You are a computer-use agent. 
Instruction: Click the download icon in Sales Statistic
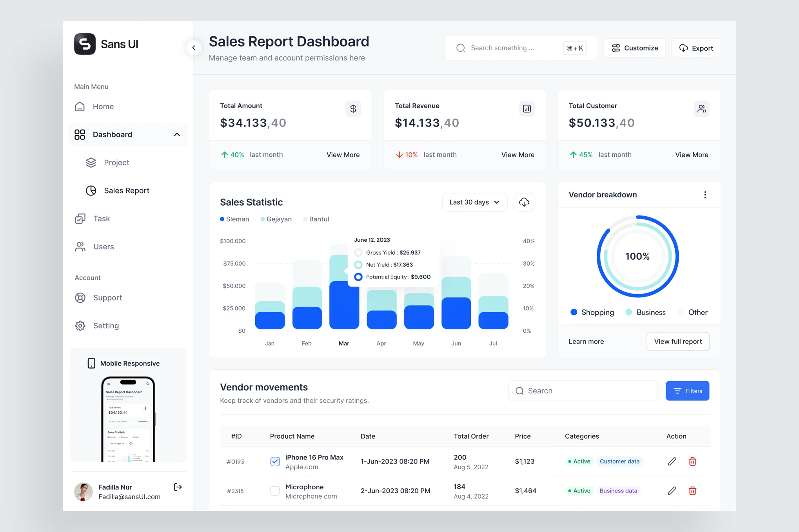(524, 202)
